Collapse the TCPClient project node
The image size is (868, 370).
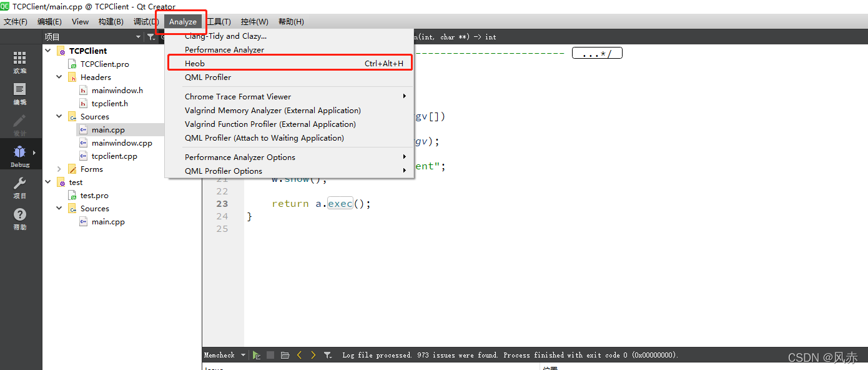(x=48, y=51)
